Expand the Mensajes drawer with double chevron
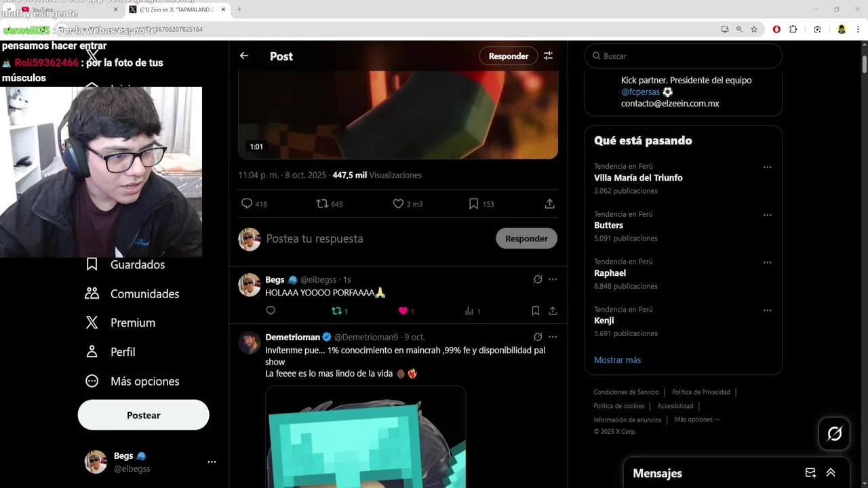 click(831, 473)
